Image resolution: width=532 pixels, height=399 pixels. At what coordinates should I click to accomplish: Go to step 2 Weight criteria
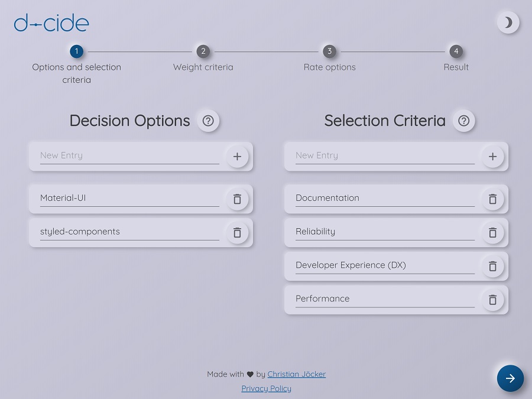click(x=203, y=51)
